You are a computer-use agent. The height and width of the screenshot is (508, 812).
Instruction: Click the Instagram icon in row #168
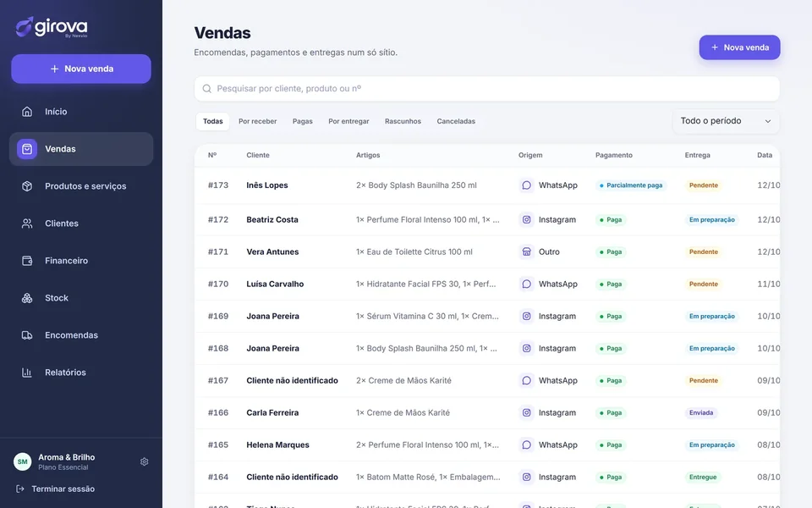click(527, 348)
